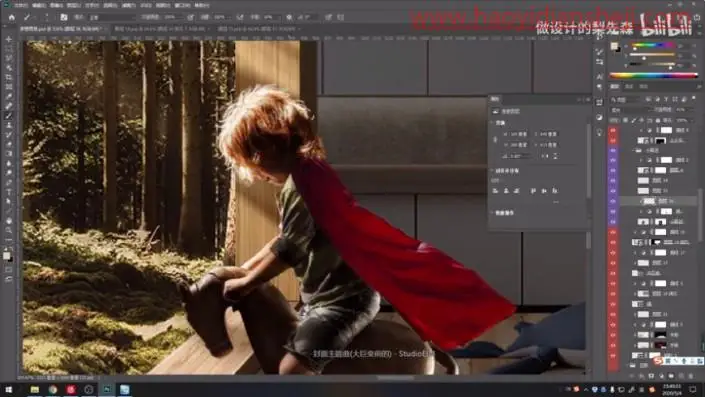Switch to the Channels tab beside Layers
The width and height of the screenshot is (705, 397).
click(629, 86)
